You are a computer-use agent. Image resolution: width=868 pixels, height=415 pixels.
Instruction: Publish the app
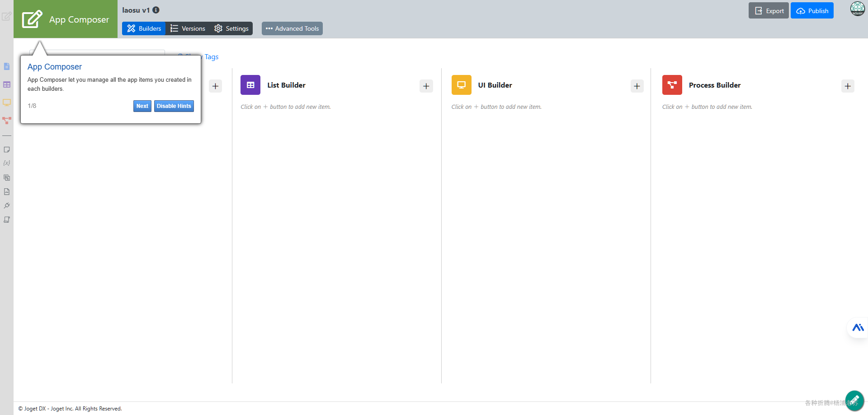812,11
